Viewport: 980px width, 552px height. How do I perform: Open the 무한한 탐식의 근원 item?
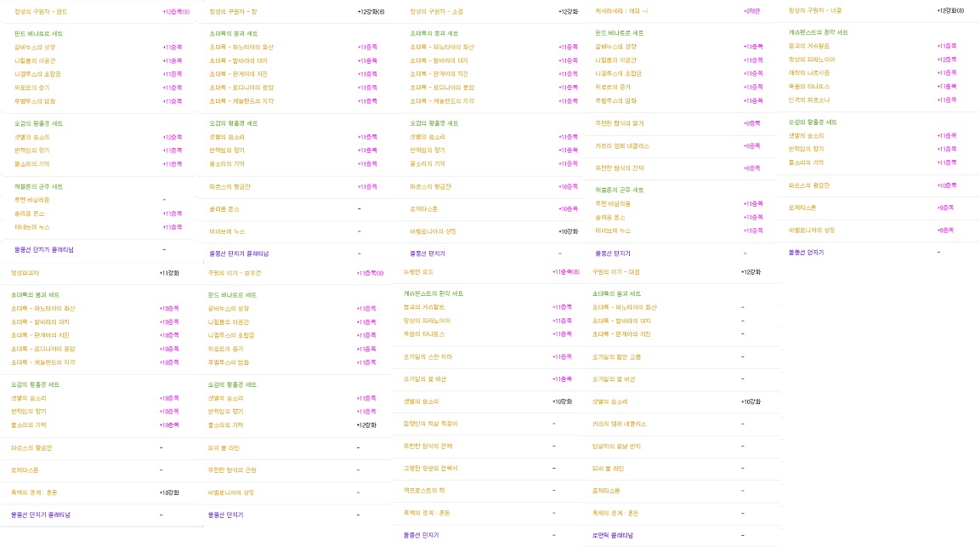tap(232, 469)
